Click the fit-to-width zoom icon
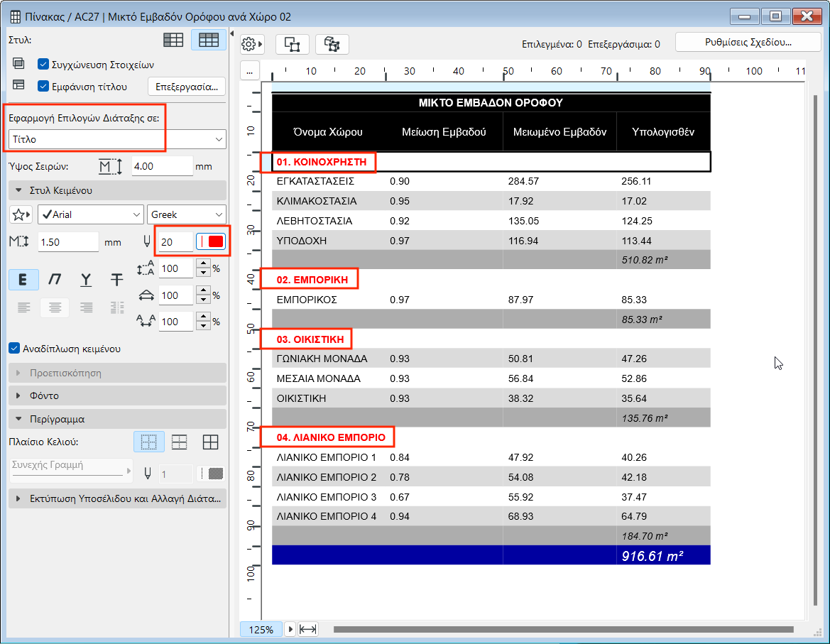Viewport: 830px width, 644px height. coord(308,629)
